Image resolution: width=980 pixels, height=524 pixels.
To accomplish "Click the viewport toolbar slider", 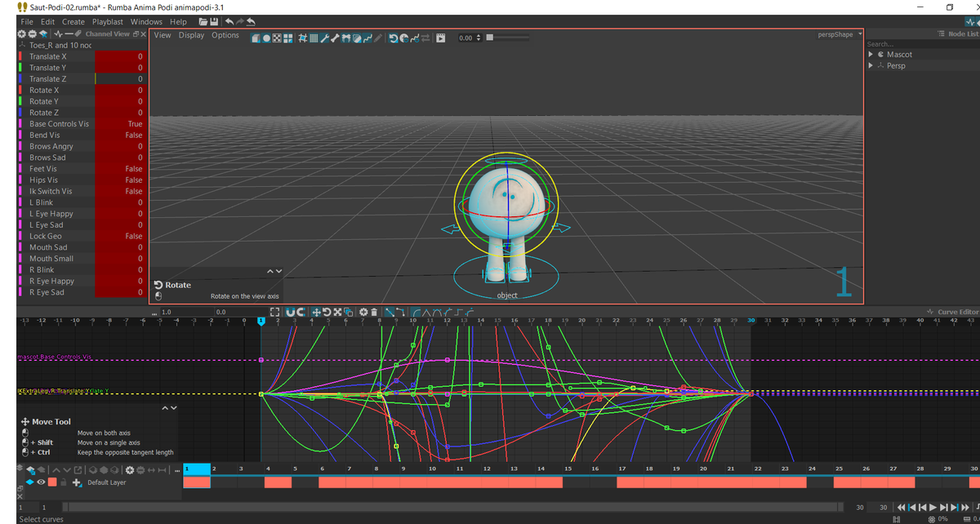I will click(508, 38).
